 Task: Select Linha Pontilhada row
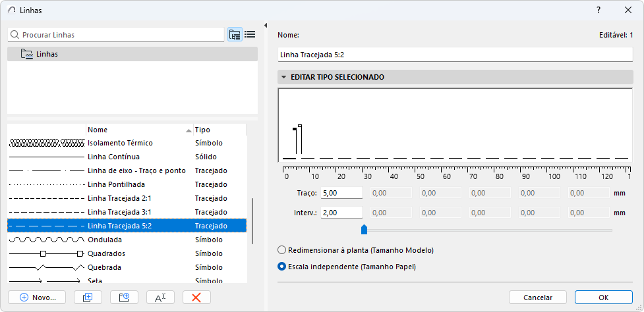coord(127,184)
